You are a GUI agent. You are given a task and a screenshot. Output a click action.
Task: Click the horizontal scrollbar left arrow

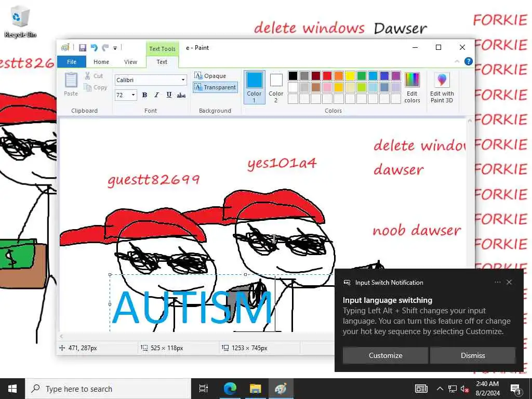point(61,336)
